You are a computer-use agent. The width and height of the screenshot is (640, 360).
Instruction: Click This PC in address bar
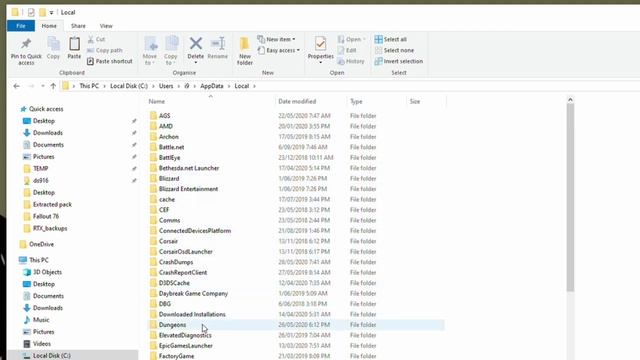[89, 86]
